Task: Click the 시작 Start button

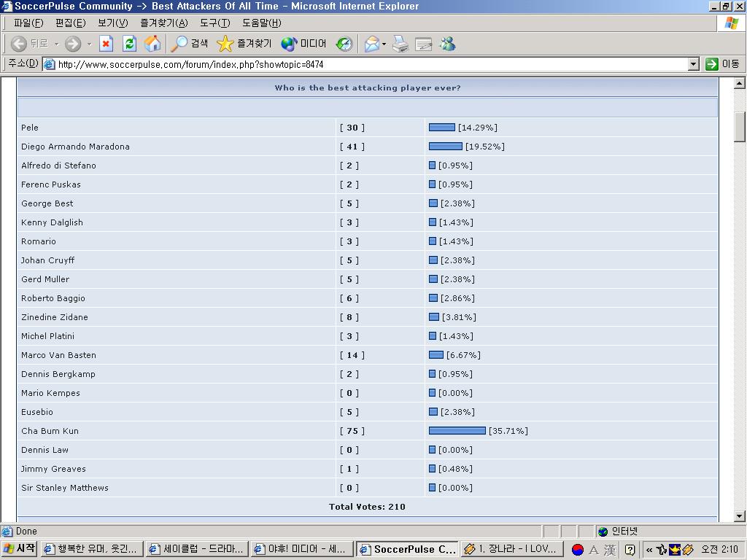Action: click(x=20, y=549)
